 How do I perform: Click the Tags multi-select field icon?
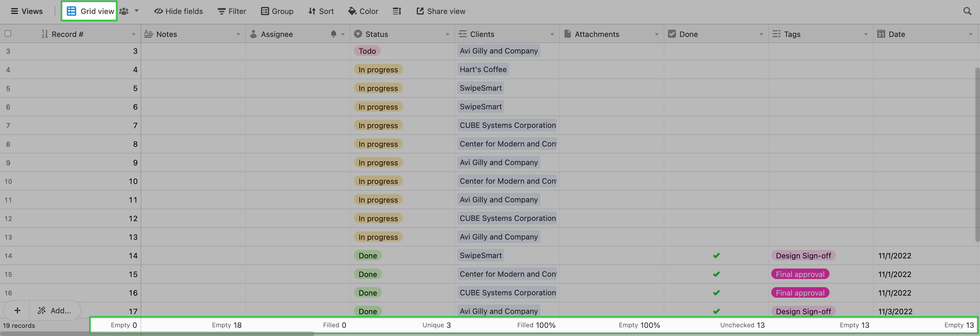point(777,34)
